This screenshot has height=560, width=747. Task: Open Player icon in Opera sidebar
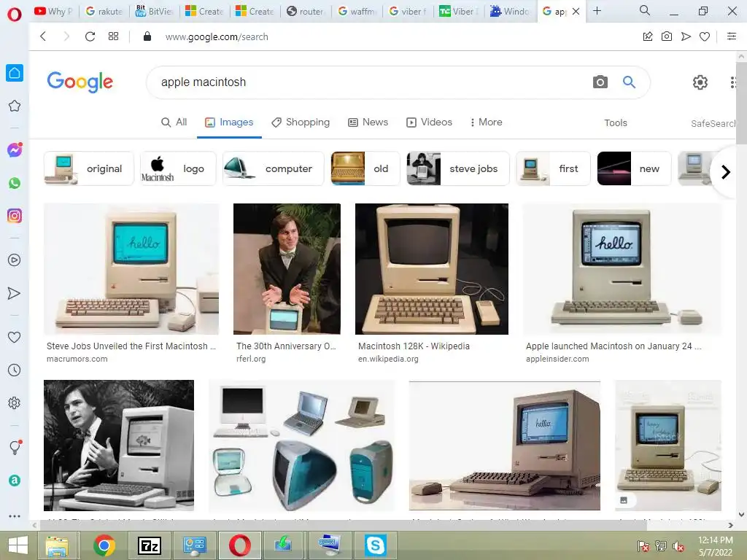click(x=15, y=260)
